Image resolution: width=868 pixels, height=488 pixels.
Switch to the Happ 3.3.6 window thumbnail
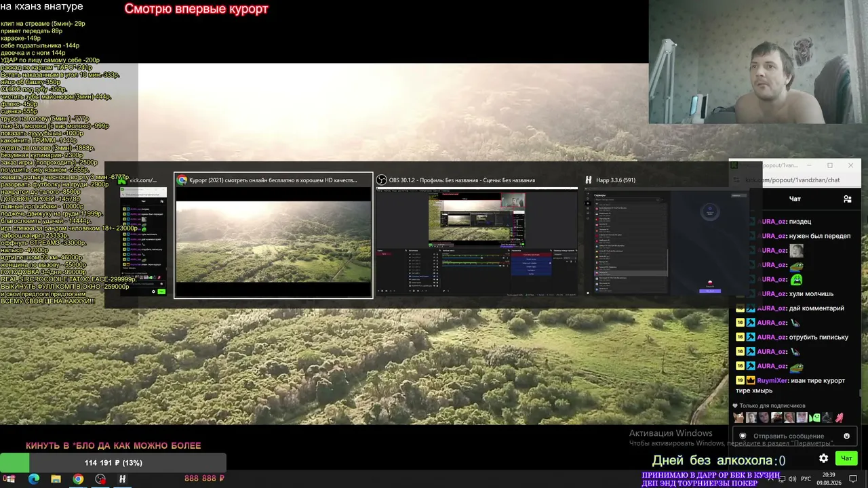(668, 241)
